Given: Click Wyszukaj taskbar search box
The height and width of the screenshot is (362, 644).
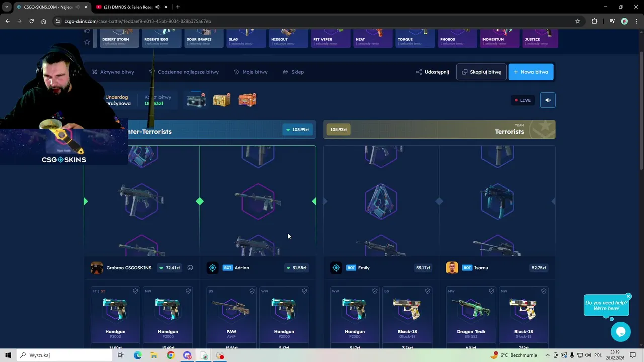Looking at the screenshot, I should click(x=64, y=355).
